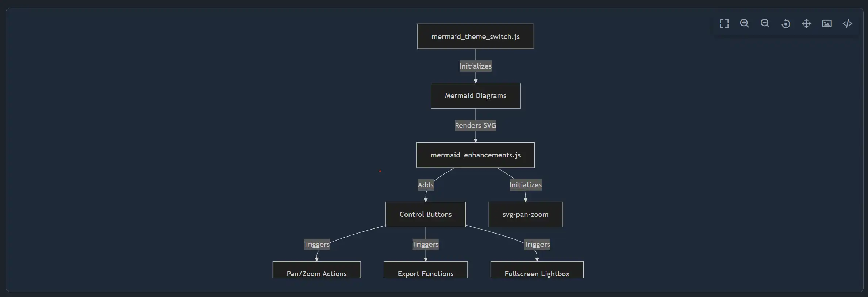868x297 pixels.
Task: Reset the diagram view with the rotate icon
Action: click(x=786, y=24)
